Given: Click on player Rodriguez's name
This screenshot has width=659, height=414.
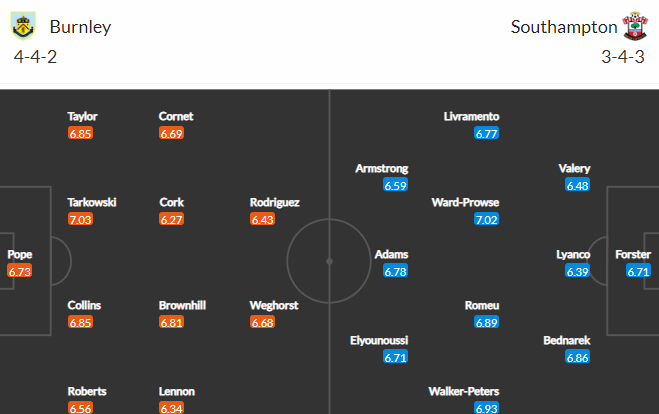Looking at the screenshot, I should 274,203.
